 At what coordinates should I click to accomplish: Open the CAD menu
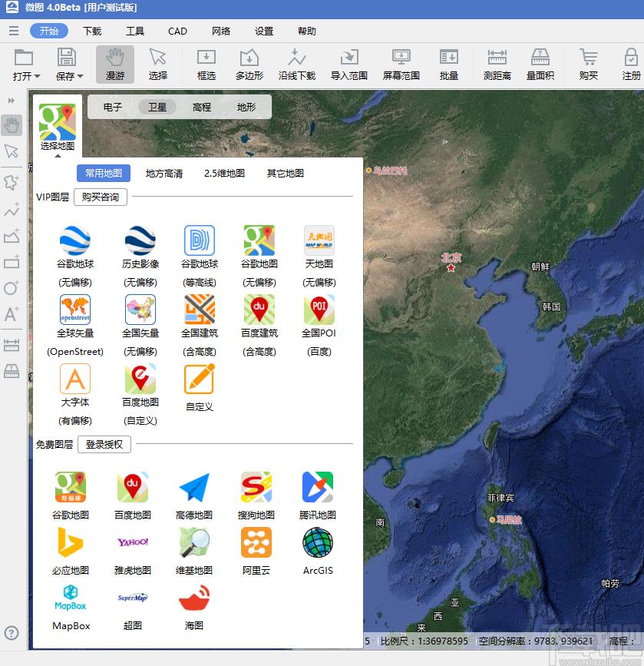(177, 31)
